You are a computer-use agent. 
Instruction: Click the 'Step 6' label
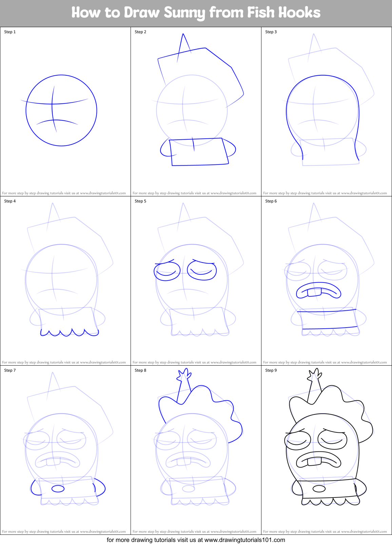coord(271,201)
